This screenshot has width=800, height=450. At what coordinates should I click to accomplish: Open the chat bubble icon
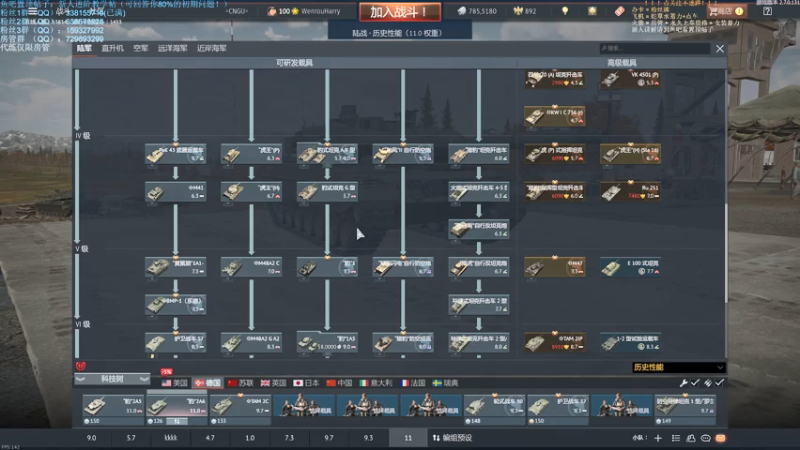pos(706,438)
